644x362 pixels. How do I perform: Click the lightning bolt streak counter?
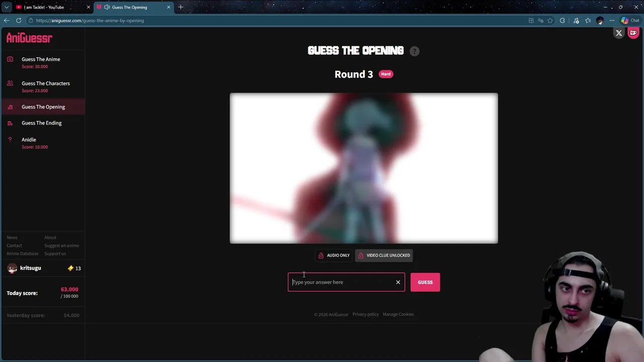click(x=74, y=268)
